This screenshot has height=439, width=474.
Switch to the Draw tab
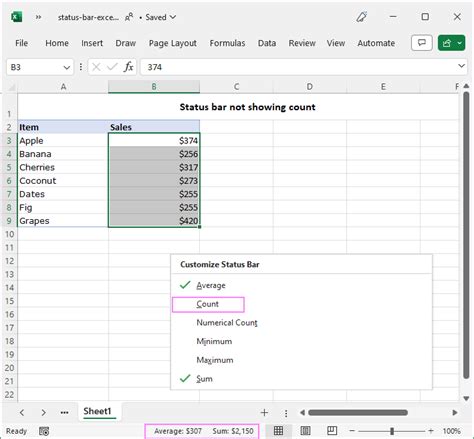[x=126, y=43]
